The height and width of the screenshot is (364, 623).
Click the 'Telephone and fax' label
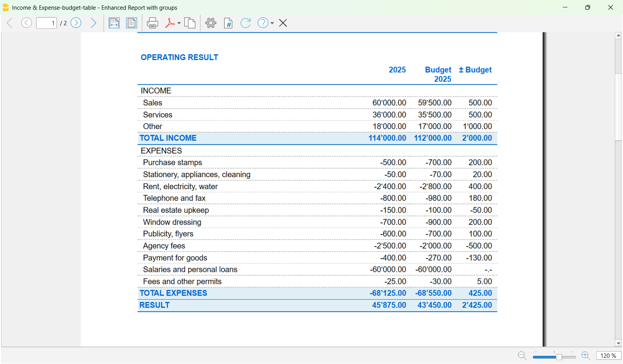pyautogui.click(x=174, y=198)
